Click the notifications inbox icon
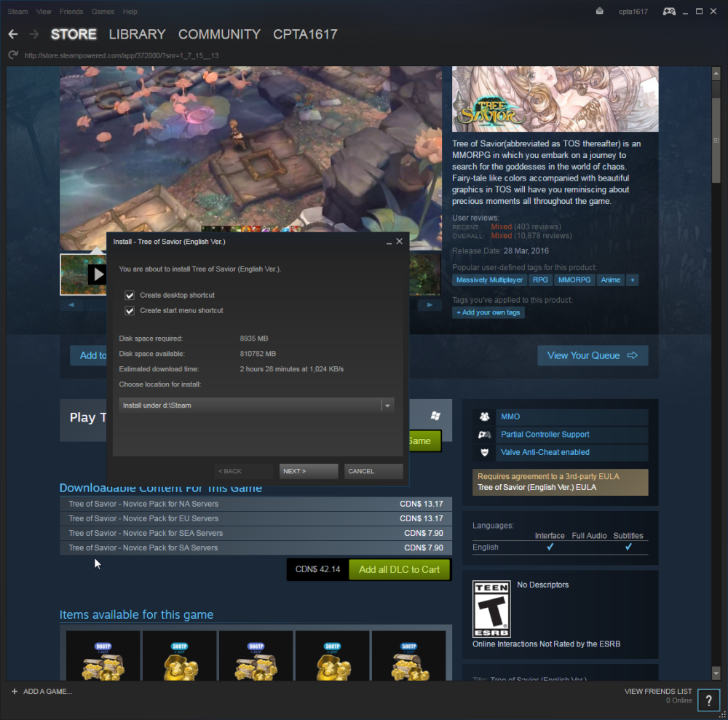Screen dimensions: 728x720 click(599, 11)
